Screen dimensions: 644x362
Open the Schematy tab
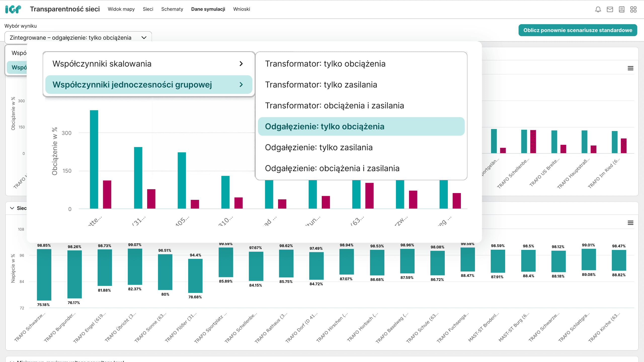pos(172,9)
